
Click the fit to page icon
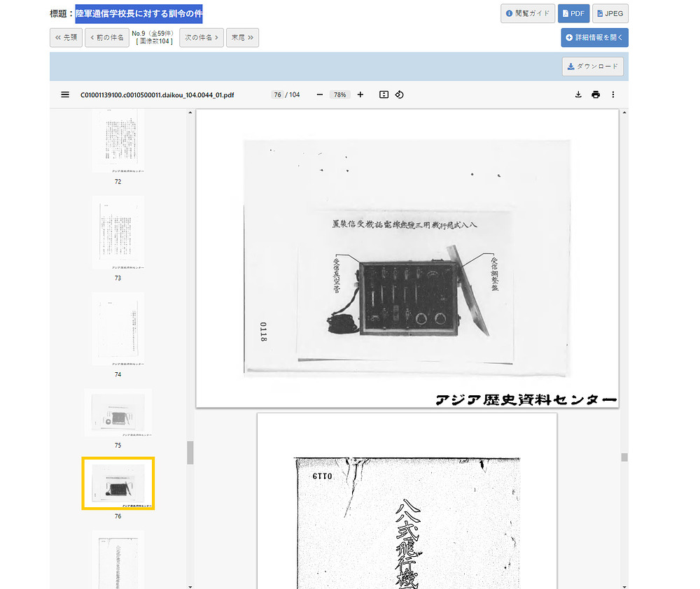pos(384,94)
